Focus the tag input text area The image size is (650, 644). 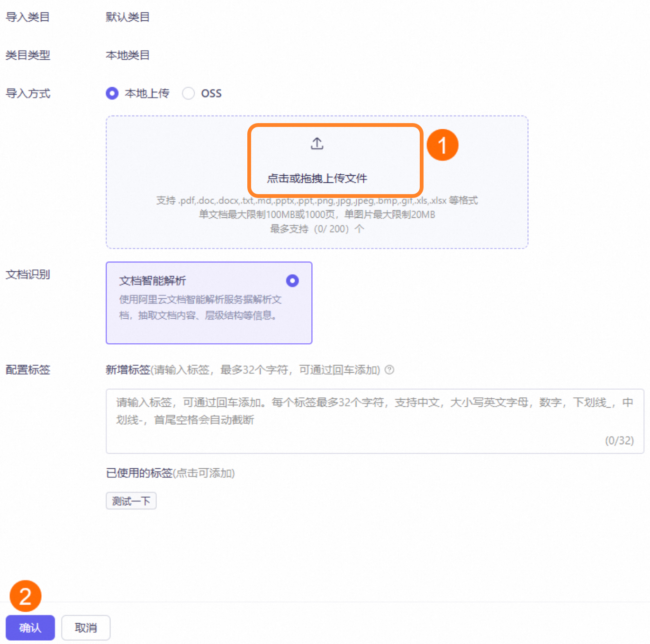(x=375, y=421)
